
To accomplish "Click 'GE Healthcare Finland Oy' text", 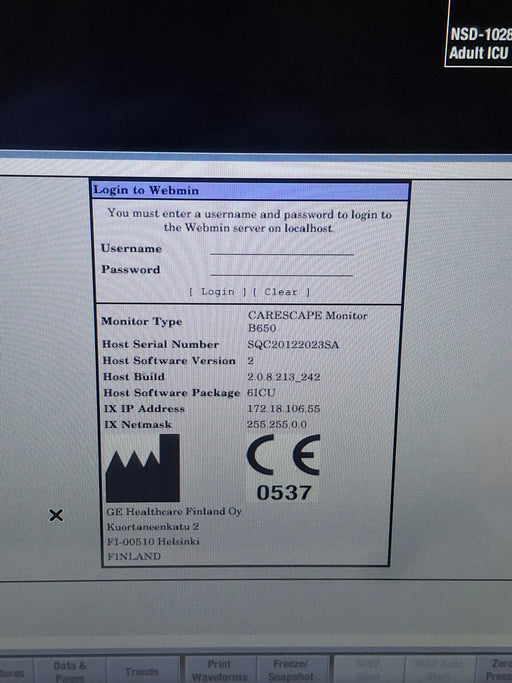I will coord(174,511).
